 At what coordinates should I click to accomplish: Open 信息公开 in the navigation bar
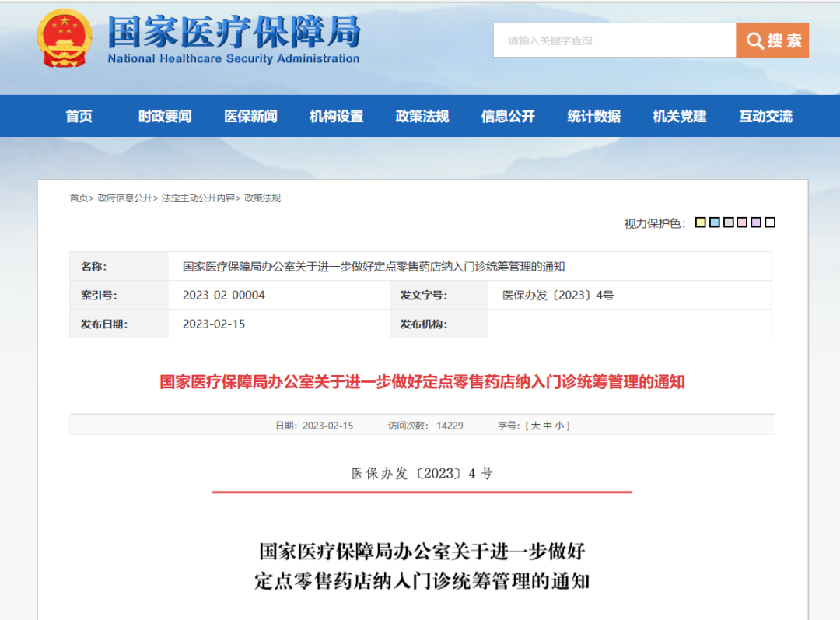pyautogui.click(x=508, y=116)
